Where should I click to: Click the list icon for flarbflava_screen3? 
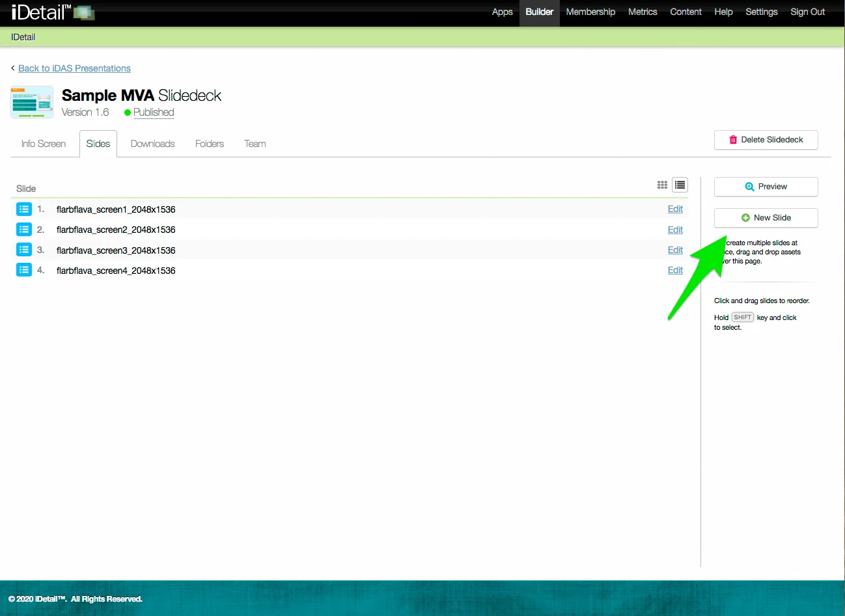coord(24,250)
